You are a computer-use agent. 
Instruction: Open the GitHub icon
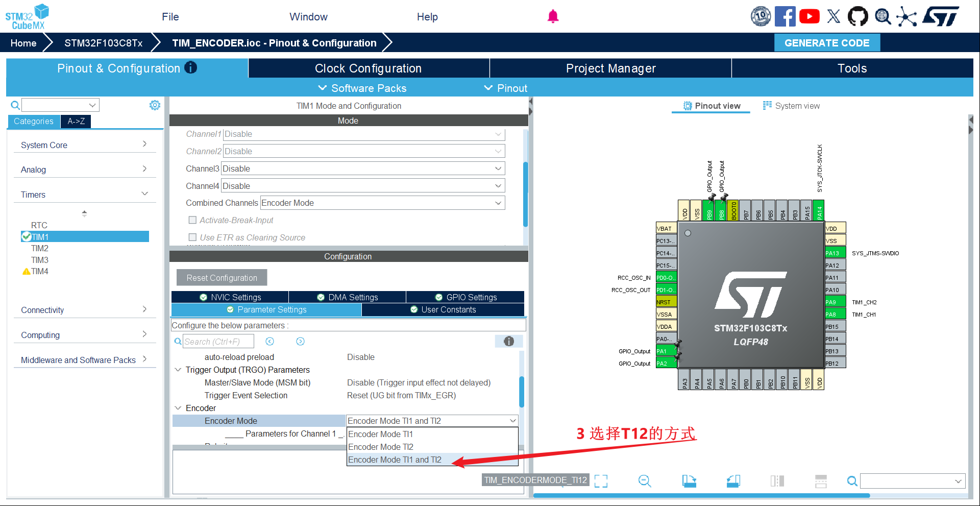(x=857, y=16)
